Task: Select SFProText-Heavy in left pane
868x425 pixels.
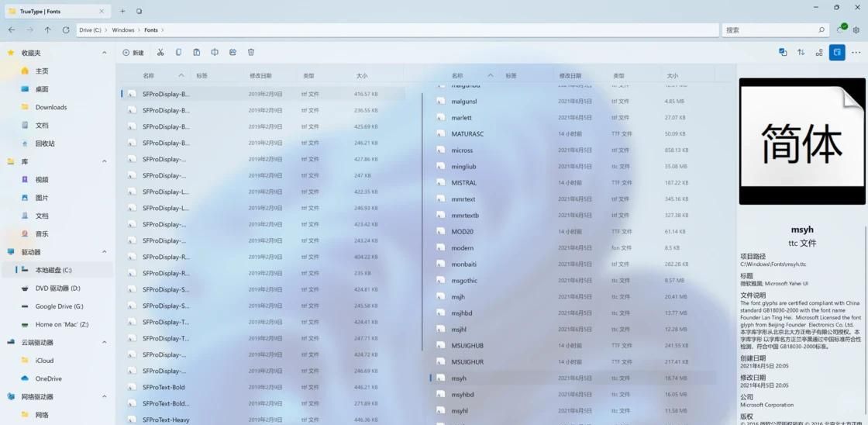Action: [263, 420]
